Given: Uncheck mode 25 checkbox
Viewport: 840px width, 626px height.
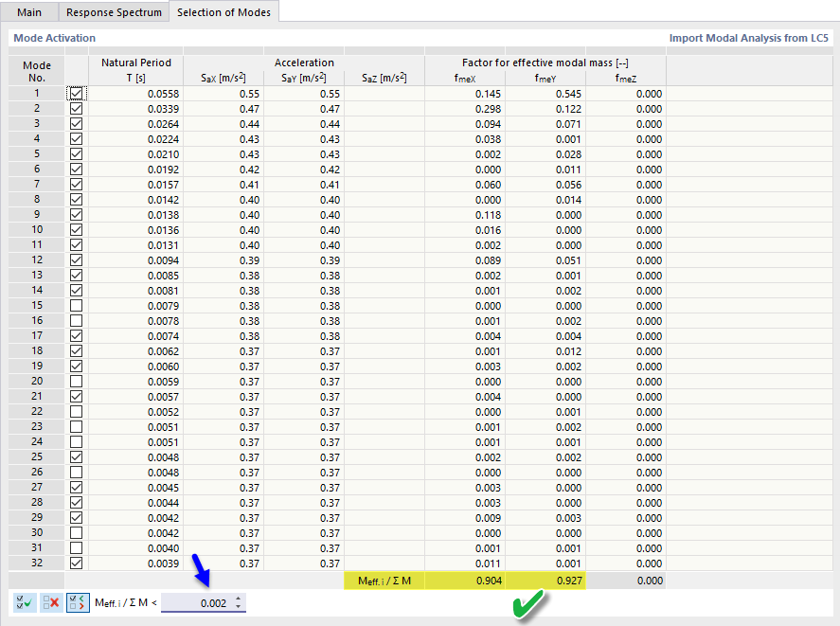Looking at the screenshot, I should point(76,457).
